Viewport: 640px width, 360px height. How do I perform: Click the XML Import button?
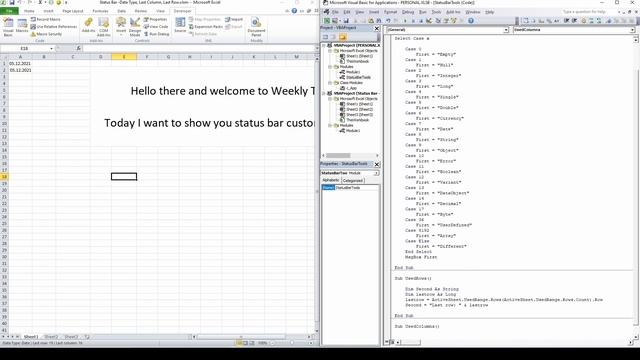tap(234, 19)
